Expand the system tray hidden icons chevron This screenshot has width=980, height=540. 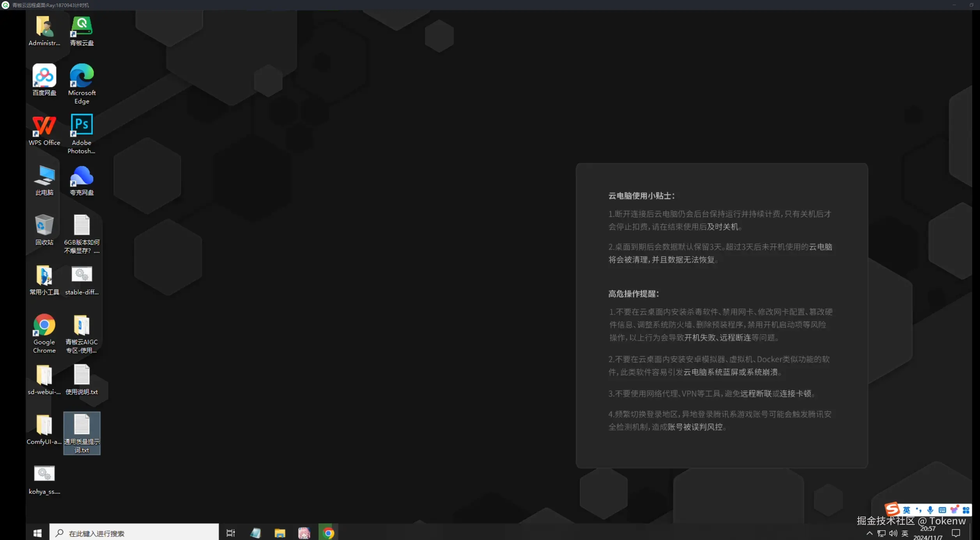coord(869,533)
